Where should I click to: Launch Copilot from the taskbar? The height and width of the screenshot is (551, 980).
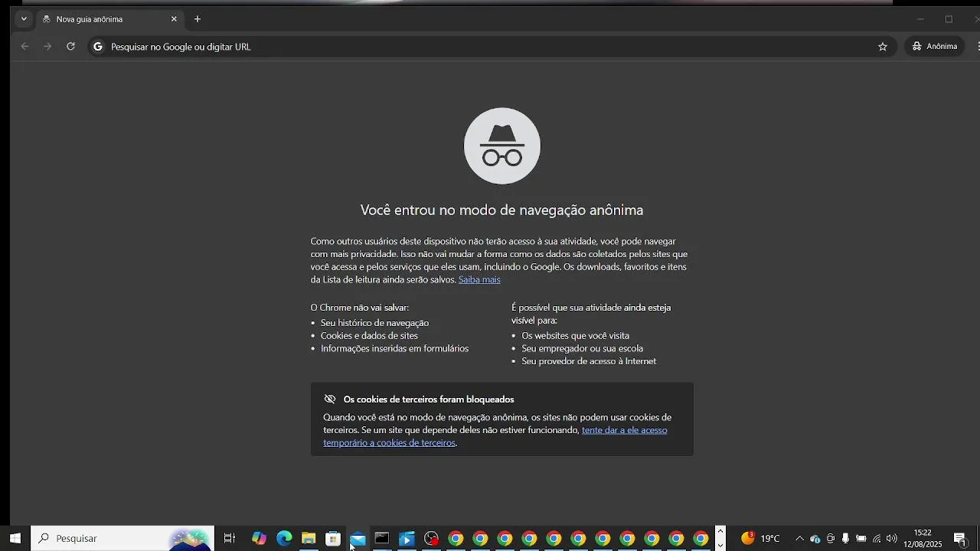pos(259,539)
